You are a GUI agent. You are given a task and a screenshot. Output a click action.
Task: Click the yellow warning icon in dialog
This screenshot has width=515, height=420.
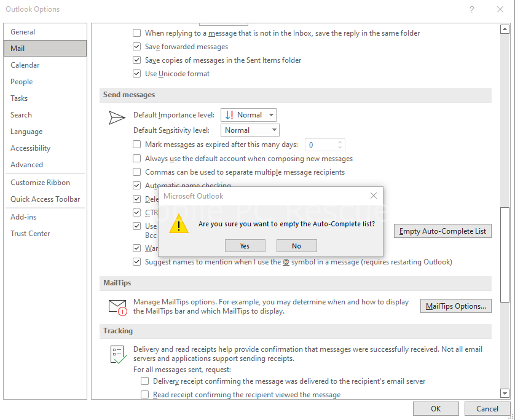179,224
